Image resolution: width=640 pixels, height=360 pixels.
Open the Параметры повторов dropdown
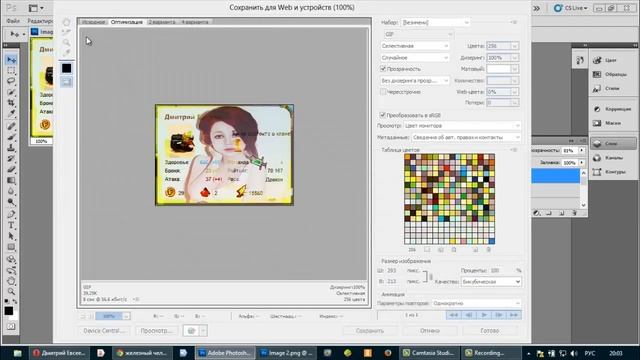[x=476, y=303]
